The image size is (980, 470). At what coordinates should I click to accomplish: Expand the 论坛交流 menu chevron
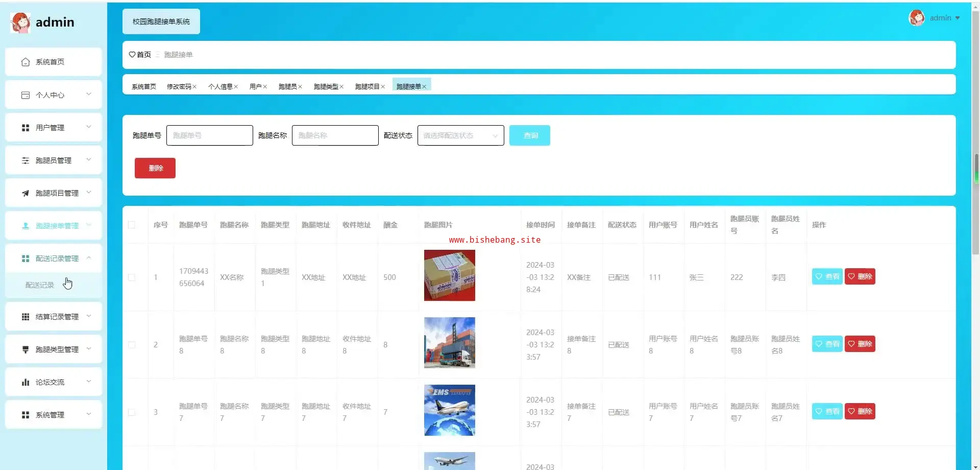pos(89,381)
